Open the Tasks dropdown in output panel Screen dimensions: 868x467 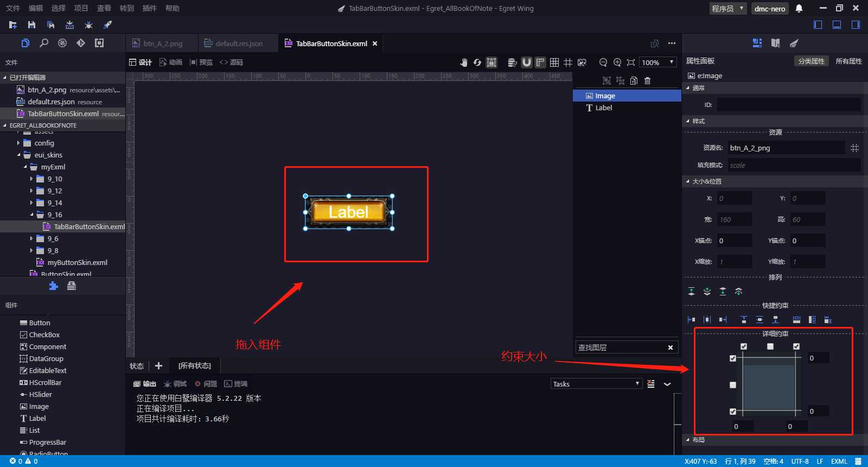[596, 384]
